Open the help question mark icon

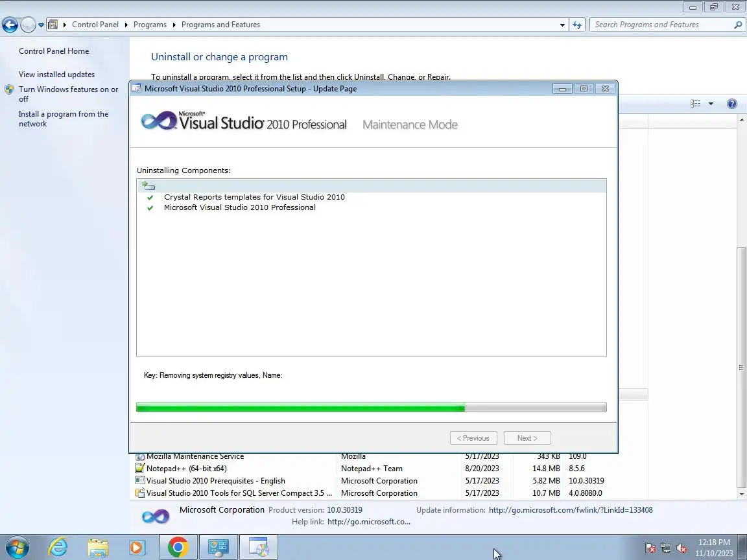tap(732, 103)
